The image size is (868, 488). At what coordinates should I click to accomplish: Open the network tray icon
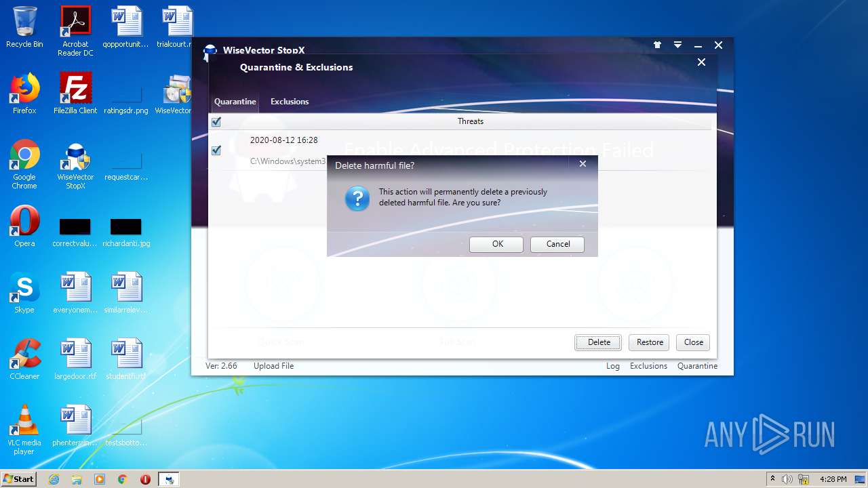click(802, 479)
